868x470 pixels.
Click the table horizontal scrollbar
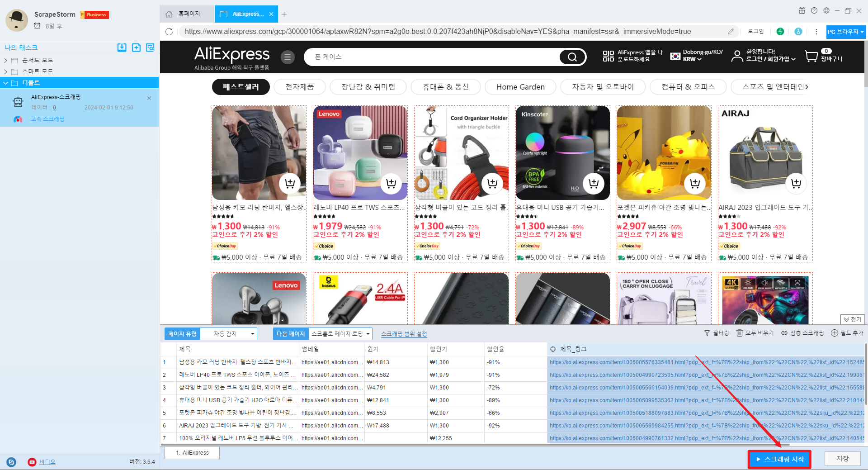[x=475, y=445]
